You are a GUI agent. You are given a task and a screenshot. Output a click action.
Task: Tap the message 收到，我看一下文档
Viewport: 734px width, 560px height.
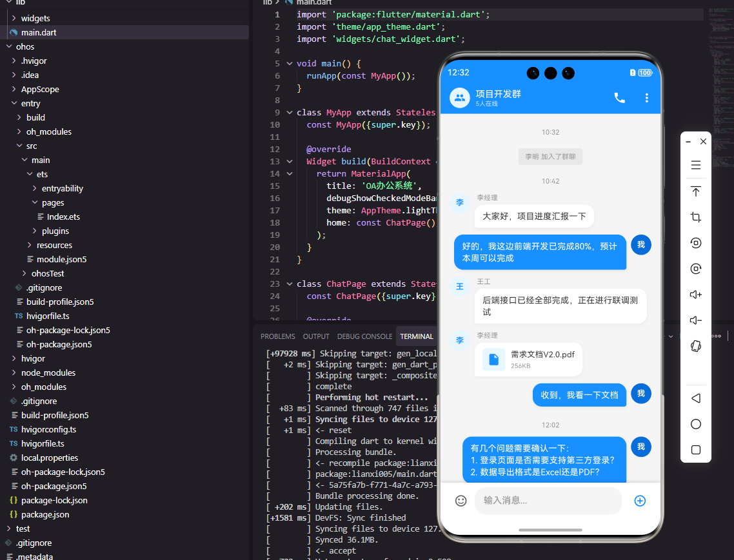coord(579,395)
